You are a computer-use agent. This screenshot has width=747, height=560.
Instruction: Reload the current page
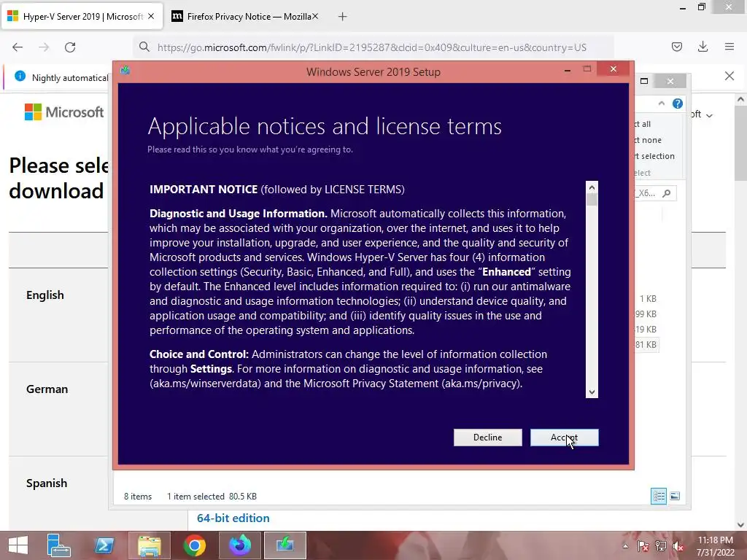70,47
